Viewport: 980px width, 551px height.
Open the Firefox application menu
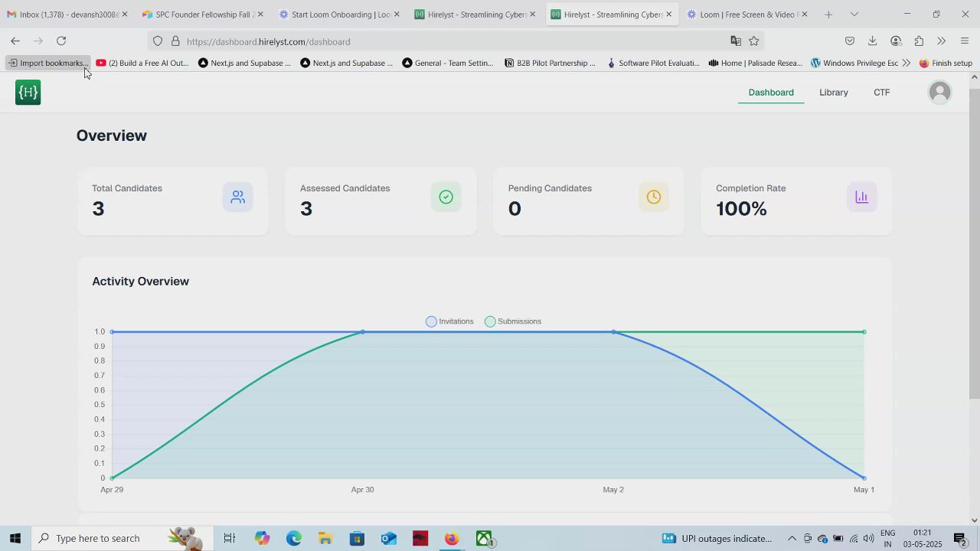tap(965, 41)
